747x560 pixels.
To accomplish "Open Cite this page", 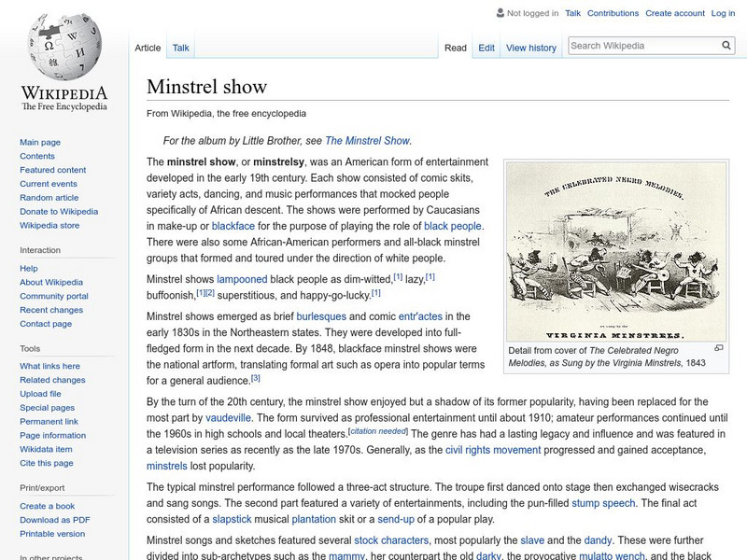I will coord(46,462).
